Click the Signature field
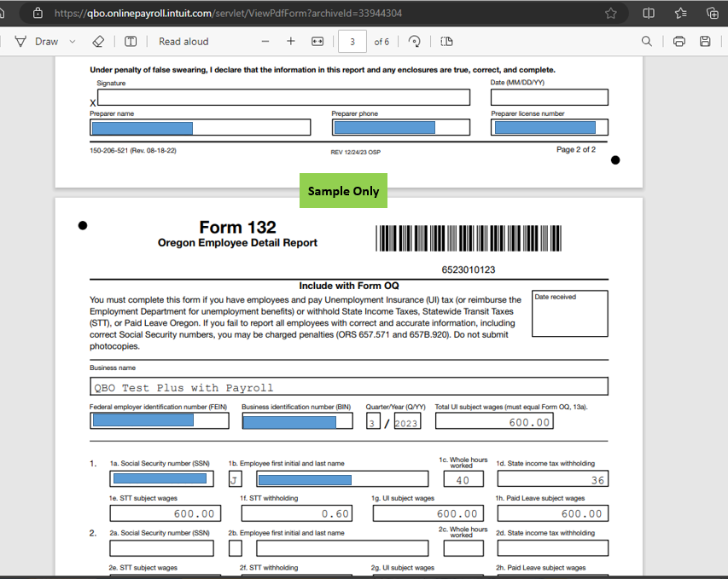This screenshot has height=579, width=728. coord(283,97)
